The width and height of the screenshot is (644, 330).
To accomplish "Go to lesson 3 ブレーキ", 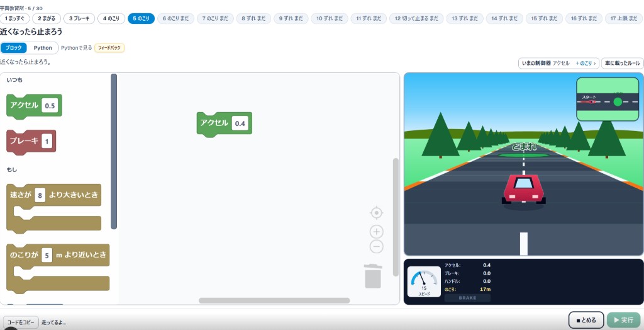I will (x=79, y=18).
